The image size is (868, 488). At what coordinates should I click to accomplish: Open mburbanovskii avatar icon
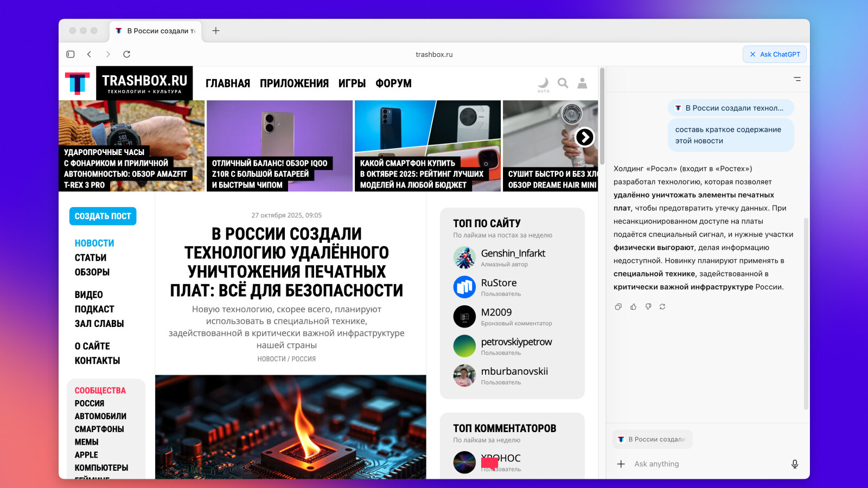pos(464,376)
